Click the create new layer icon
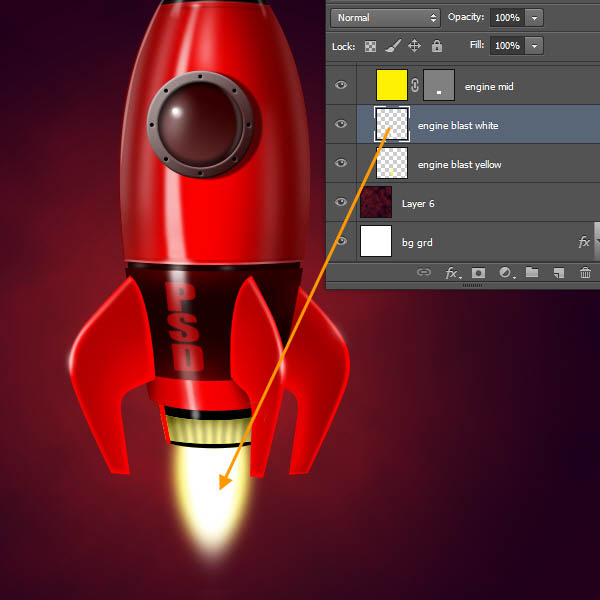Image resolution: width=600 pixels, height=600 pixels. pyautogui.click(x=559, y=272)
